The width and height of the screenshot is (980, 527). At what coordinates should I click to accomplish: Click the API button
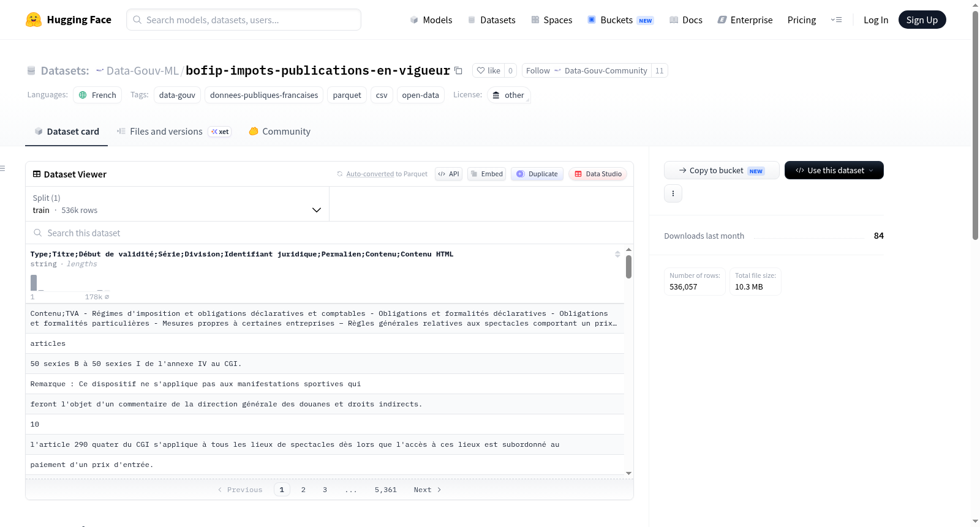(x=449, y=174)
